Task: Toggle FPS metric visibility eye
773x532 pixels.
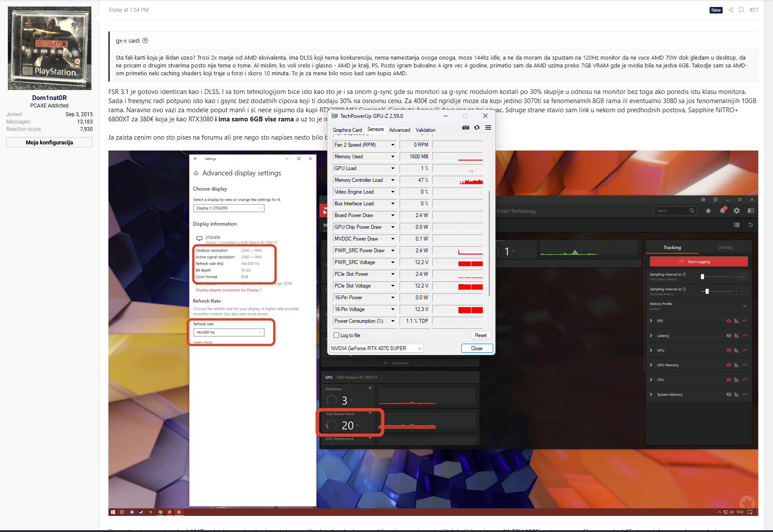Action: pos(729,321)
